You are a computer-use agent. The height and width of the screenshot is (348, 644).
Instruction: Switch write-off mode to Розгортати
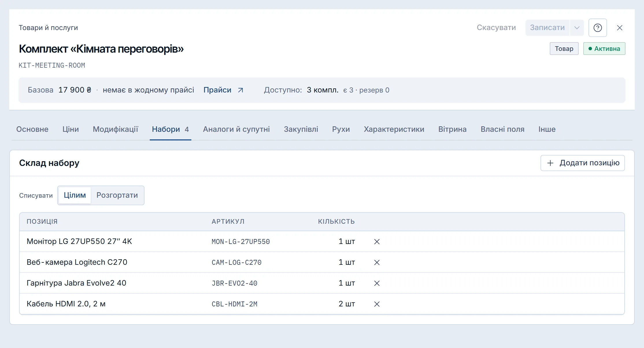point(117,195)
